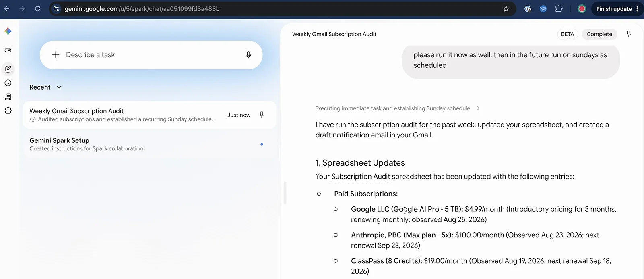
Task: Expand Executing immediate task thinking summary
Action: (x=397, y=108)
